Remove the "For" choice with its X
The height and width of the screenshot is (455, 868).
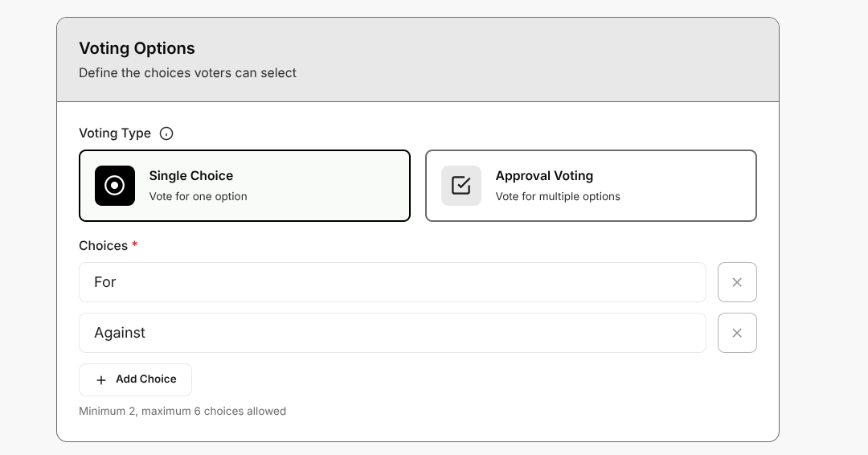(x=737, y=282)
